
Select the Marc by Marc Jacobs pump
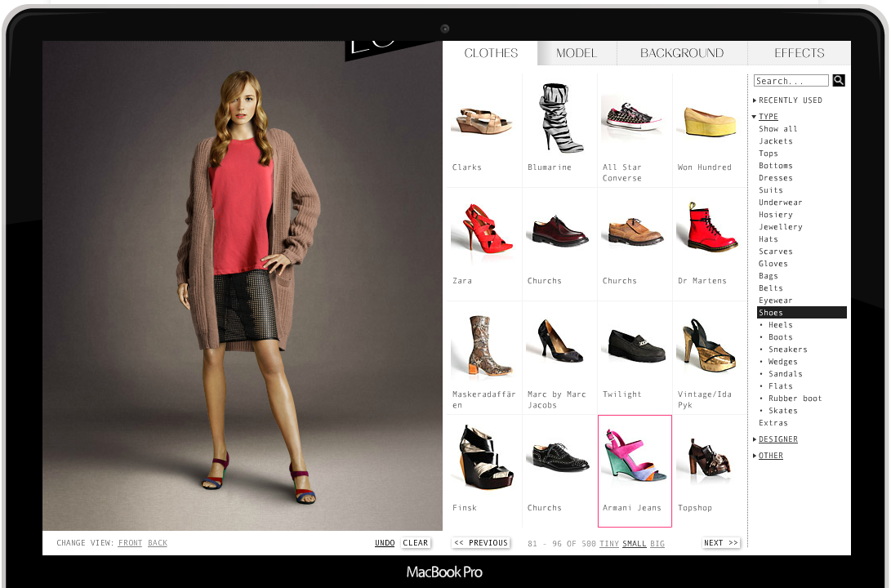pyautogui.click(x=559, y=341)
